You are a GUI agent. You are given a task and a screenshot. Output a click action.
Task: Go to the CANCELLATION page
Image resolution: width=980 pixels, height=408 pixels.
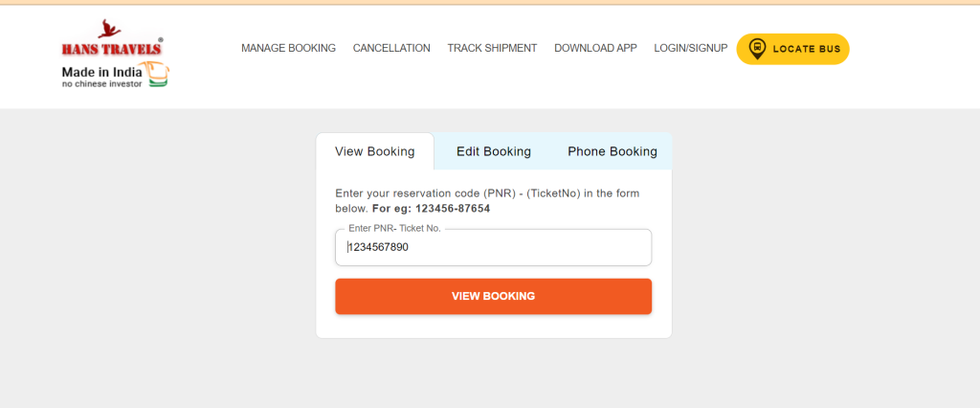pyautogui.click(x=391, y=48)
